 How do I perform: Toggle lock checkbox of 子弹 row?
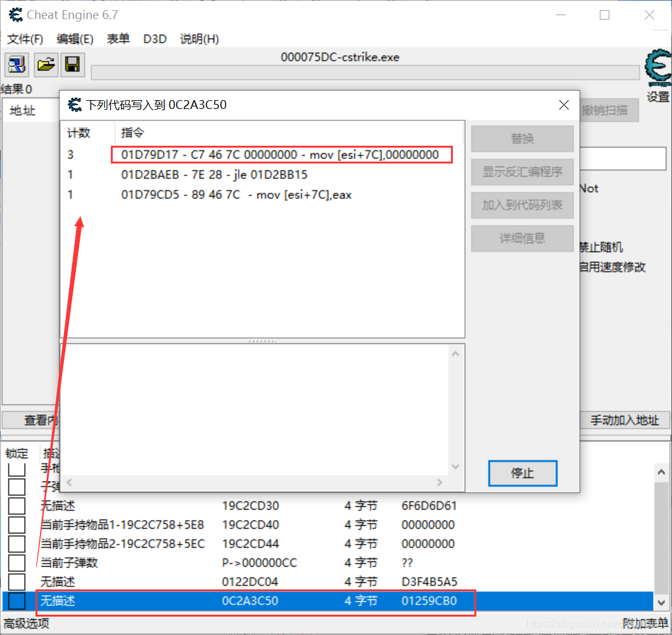pyautogui.click(x=16, y=487)
